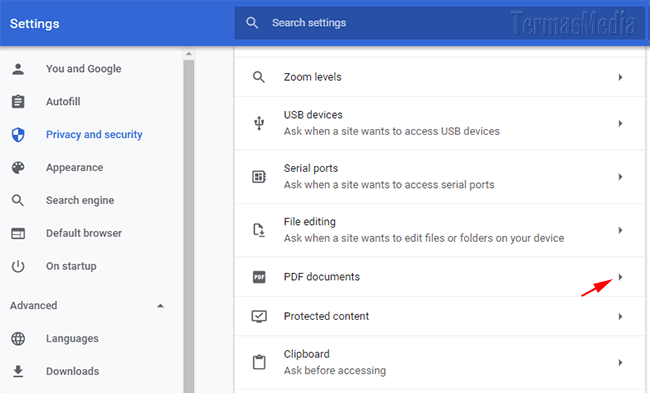Open the Zoom levels row

click(x=439, y=77)
